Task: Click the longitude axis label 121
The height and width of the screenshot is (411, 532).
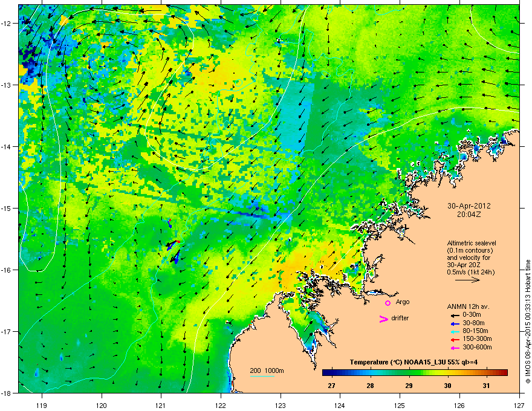Action: [x=161, y=405]
